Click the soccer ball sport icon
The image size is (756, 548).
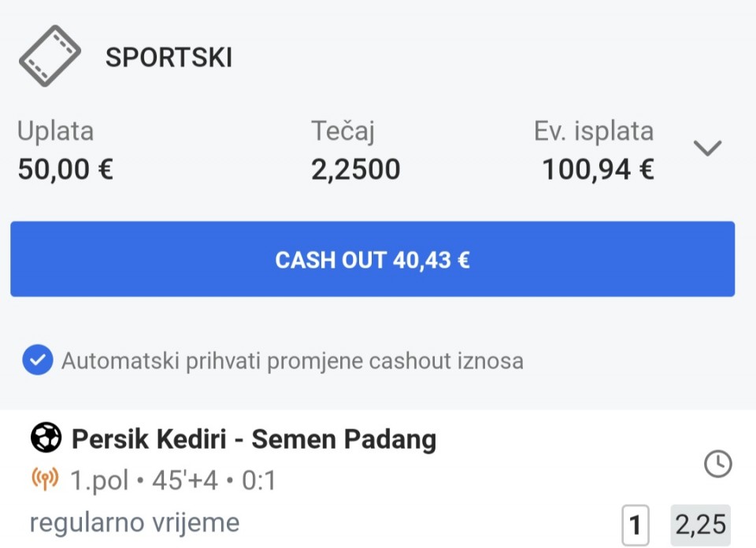(x=46, y=439)
